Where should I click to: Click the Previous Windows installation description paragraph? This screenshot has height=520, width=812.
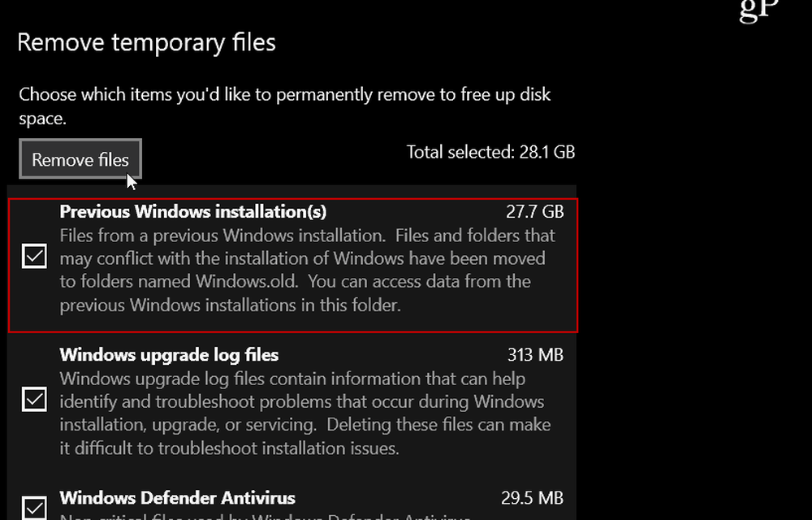click(x=307, y=271)
